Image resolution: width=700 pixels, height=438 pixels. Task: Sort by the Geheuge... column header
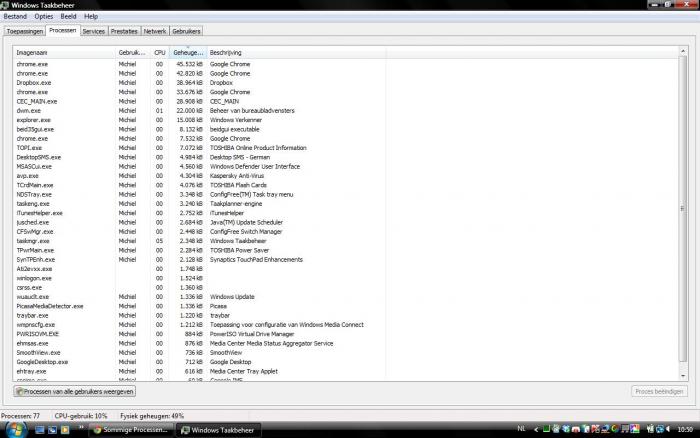(188, 53)
